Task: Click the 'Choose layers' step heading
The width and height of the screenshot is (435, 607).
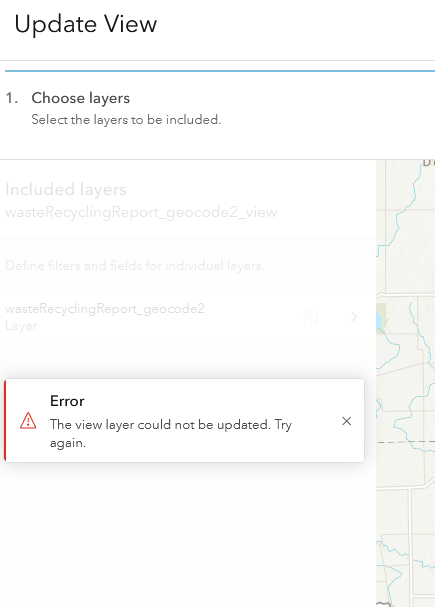Action: pyautogui.click(x=80, y=98)
